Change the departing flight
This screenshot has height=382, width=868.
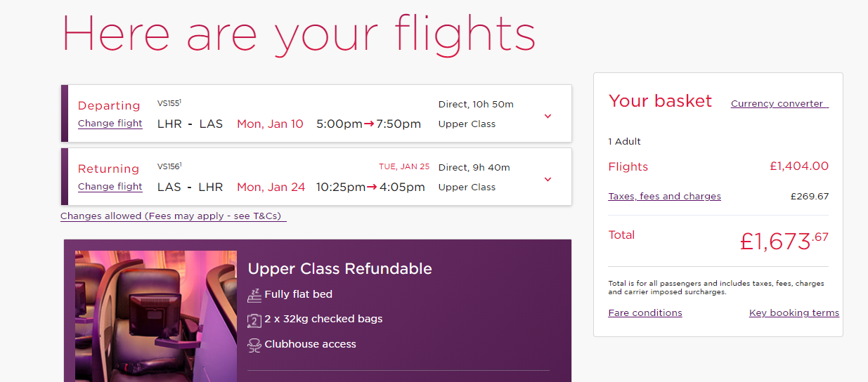(x=110, y=124)
